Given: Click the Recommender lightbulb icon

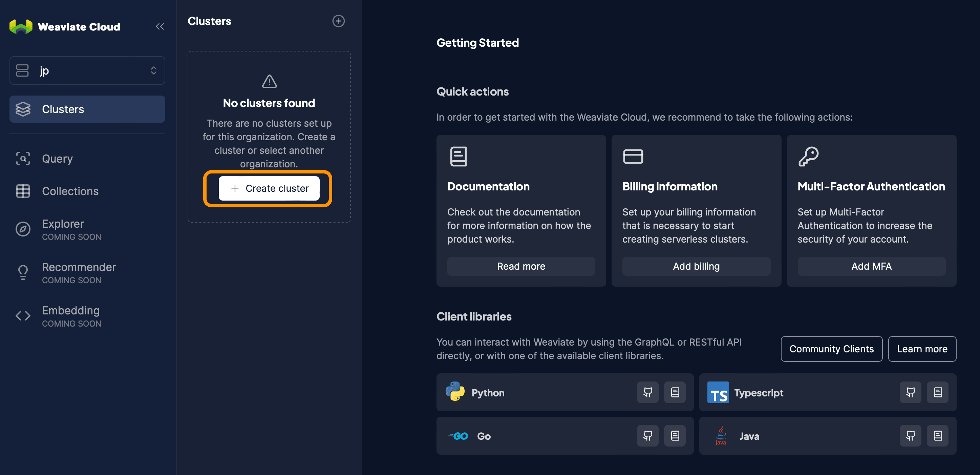Looking at the screenshot, I should [x=23, y=272].
